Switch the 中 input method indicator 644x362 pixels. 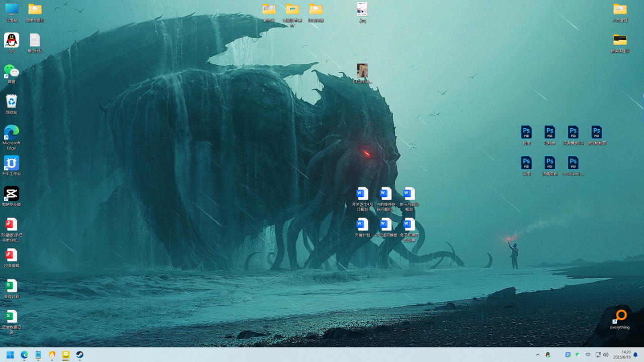(x=588, y=354)
